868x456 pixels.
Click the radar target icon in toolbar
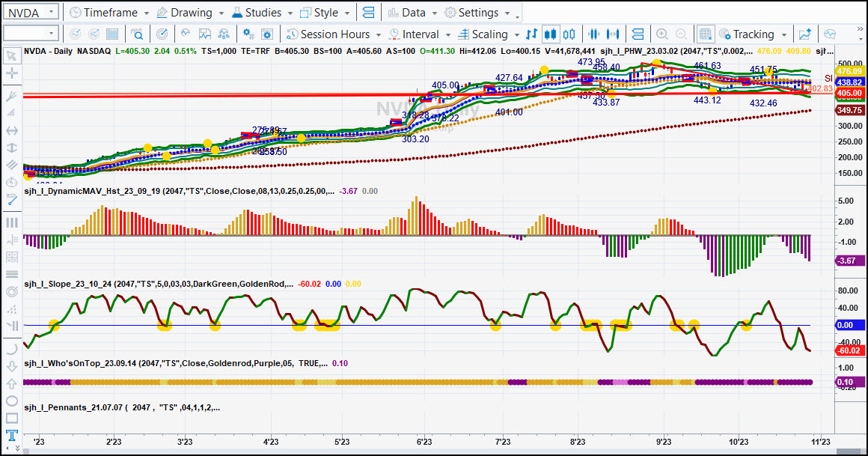coord(162,34)
